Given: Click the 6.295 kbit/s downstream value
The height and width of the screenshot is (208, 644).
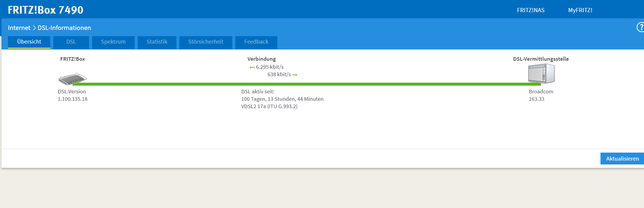Looking at the screenshot, I should pos(270,67).
